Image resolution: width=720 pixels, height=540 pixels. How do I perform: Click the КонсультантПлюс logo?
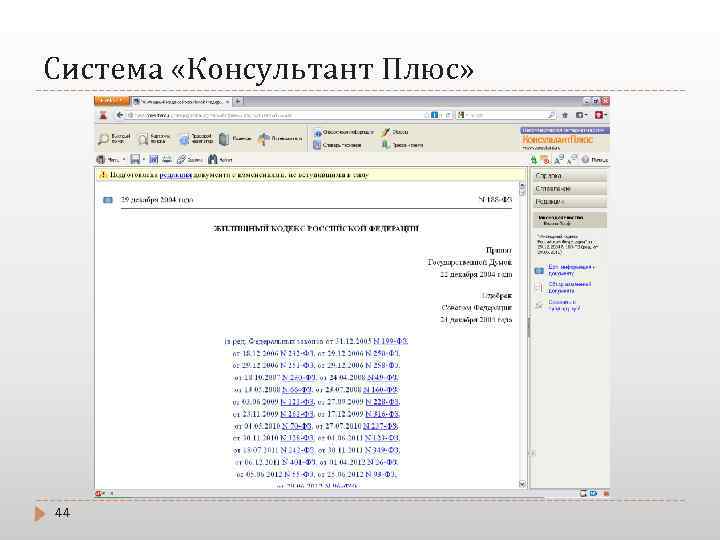coord(557,139)
